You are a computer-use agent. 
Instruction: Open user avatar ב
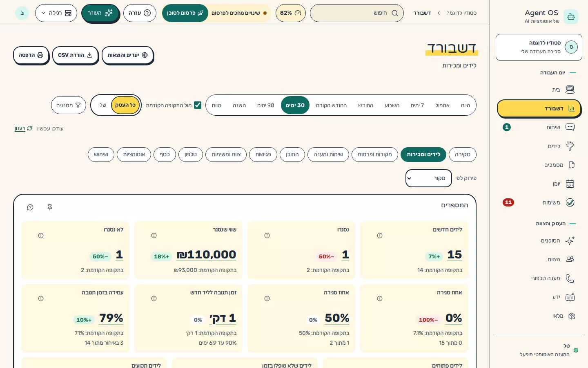click(x=22, y=13)
